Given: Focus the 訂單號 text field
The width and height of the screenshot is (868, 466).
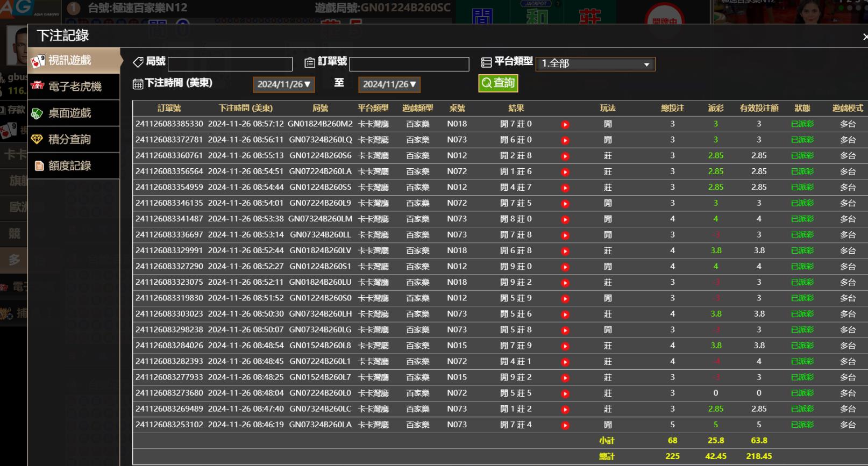Looking at the screenshot, I should 409,64.
